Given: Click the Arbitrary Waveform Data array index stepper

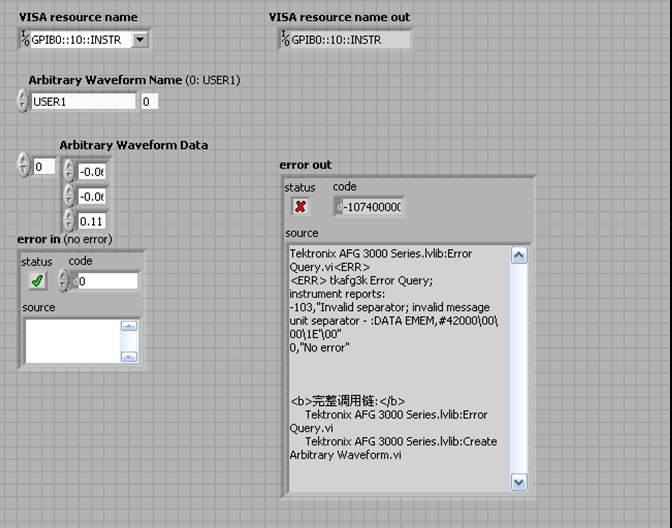Looking at the screenshot, I should point(24,165).
